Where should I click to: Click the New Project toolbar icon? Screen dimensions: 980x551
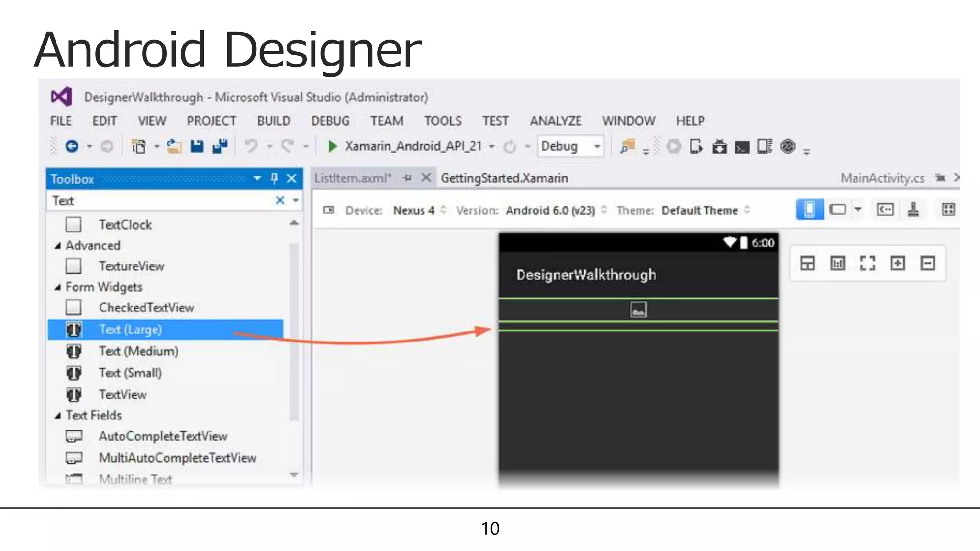[x=139, y=146]
